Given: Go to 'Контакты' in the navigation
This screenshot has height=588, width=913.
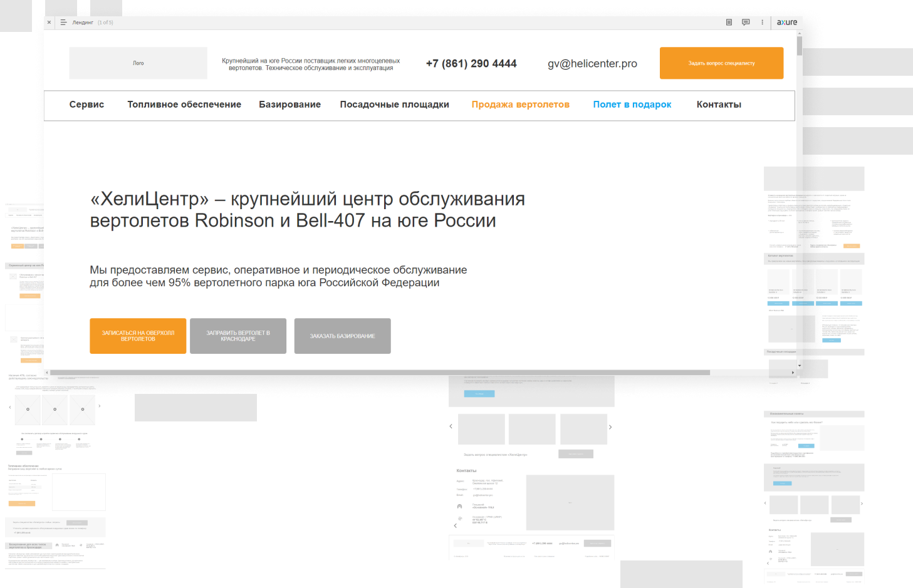Looking at the screenshot, I should [719, 105].
